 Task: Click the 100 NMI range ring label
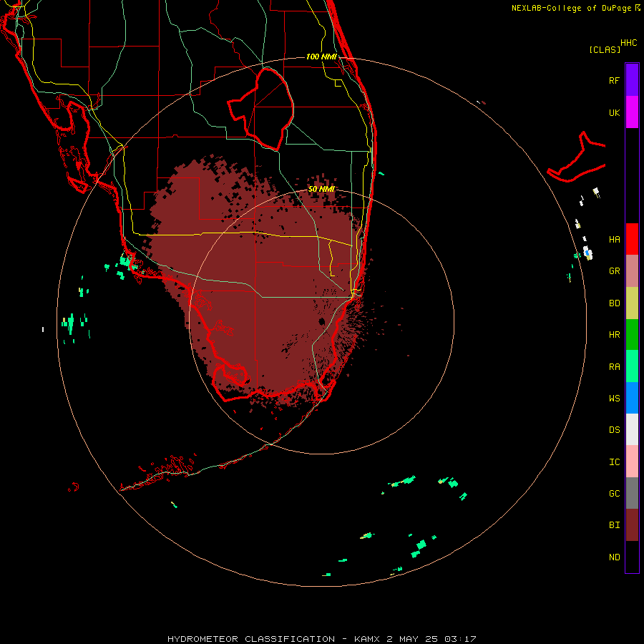click(321, 57)
